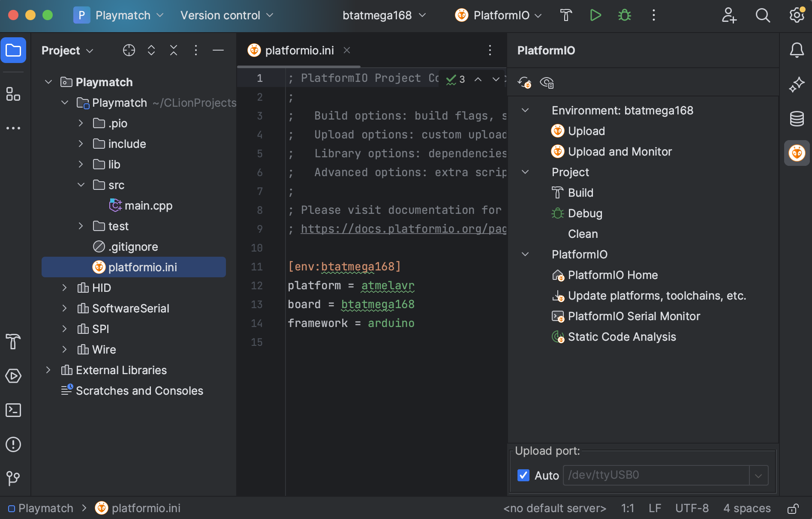The image size is (812, 519).
Task: Click the upload port input field
Action: pyautogui.click(x=656, y=475)
